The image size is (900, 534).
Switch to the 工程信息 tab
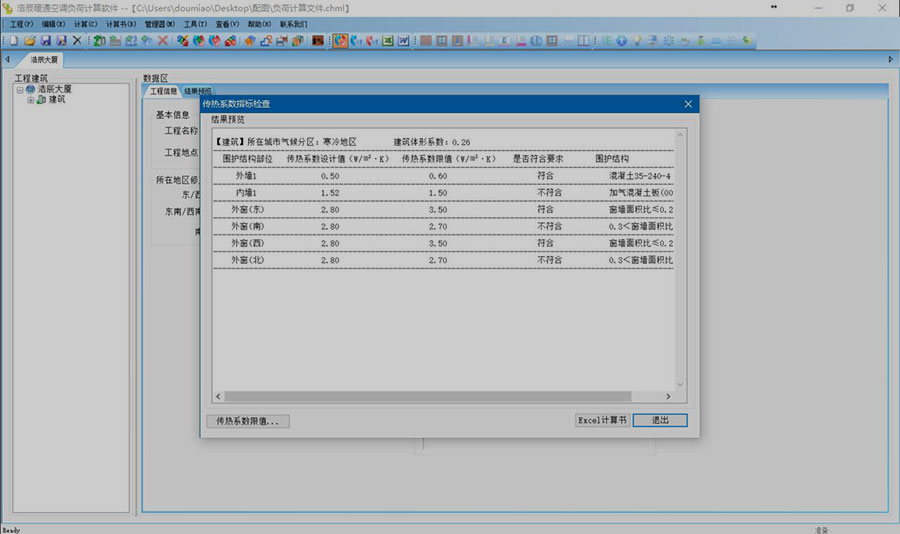[163, 91]
